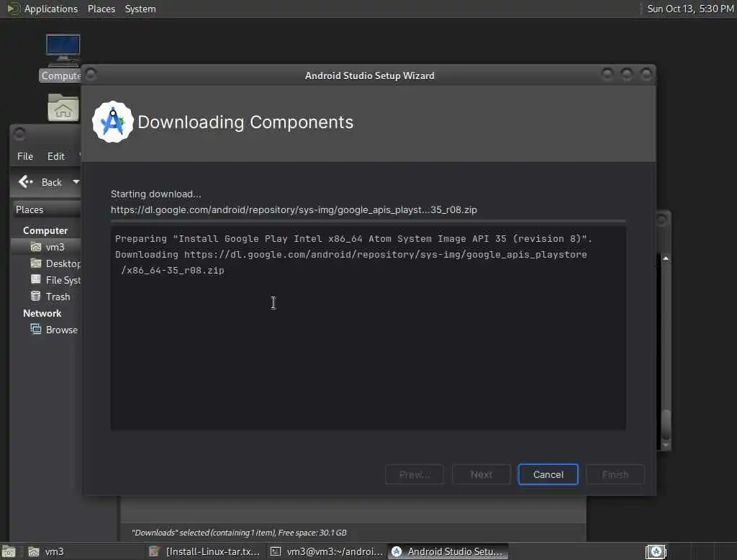
Task: Click the Back arrow in file manager
Action: pyautogui.click(x=25, y=181)
